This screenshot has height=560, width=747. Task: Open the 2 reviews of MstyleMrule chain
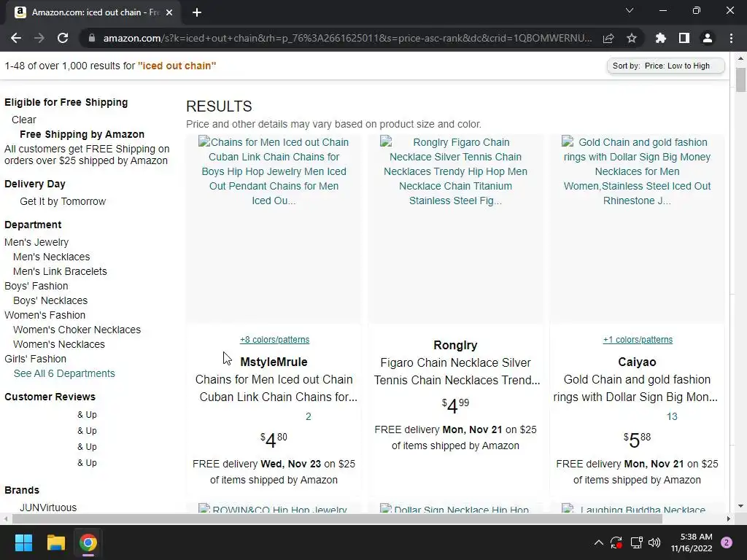(x=309, y=416)
